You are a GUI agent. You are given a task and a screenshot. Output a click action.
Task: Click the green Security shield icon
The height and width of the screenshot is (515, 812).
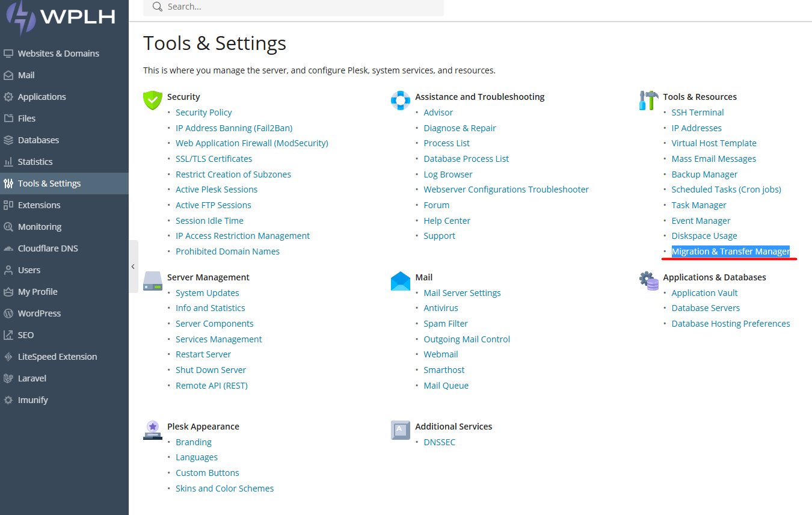(153, 100)
